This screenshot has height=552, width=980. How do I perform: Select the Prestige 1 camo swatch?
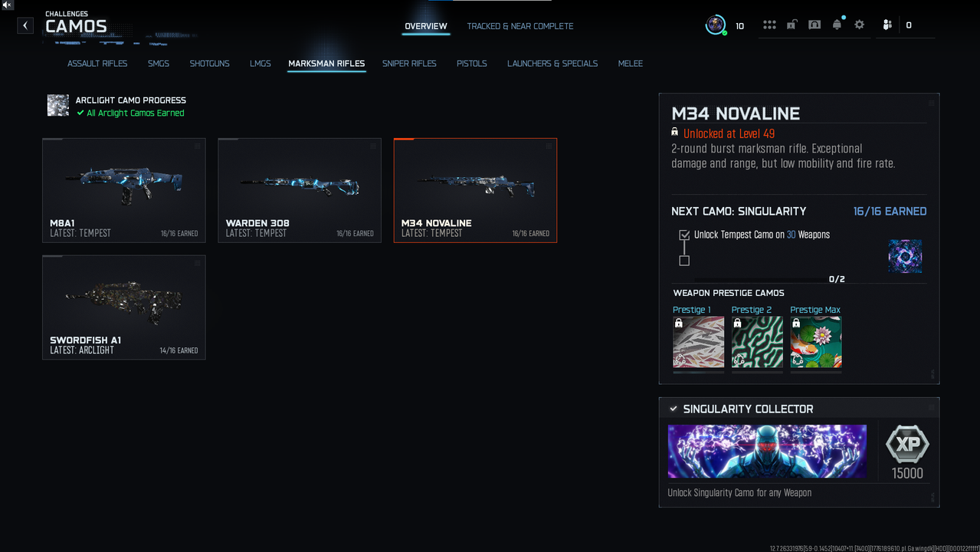click(x=698, y=342)
